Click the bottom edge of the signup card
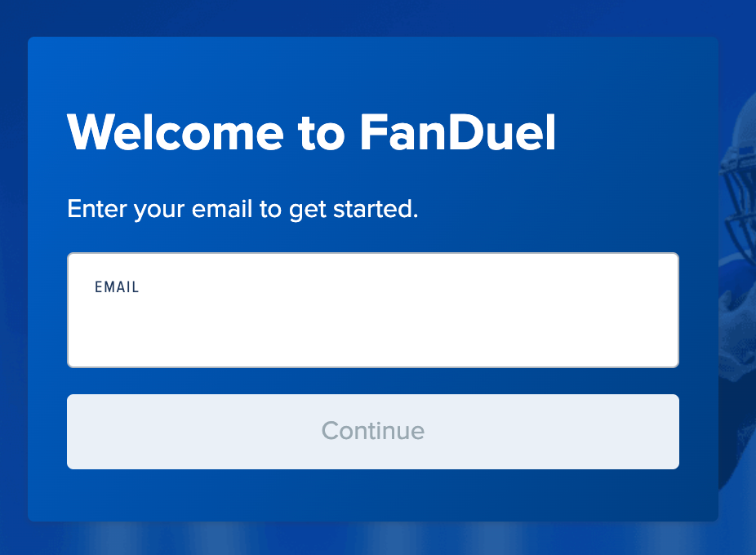756x555 pixels. pyautogui.click(x=372, y=516)
